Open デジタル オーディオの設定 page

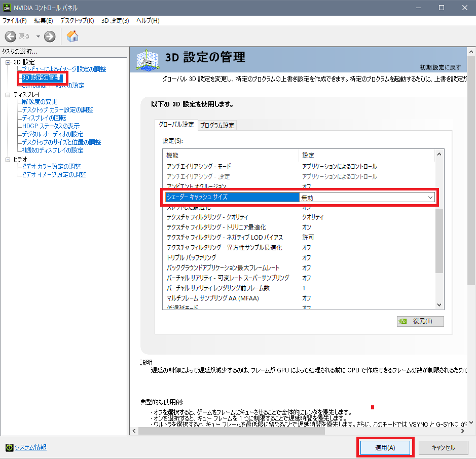[x=53, y=134]
